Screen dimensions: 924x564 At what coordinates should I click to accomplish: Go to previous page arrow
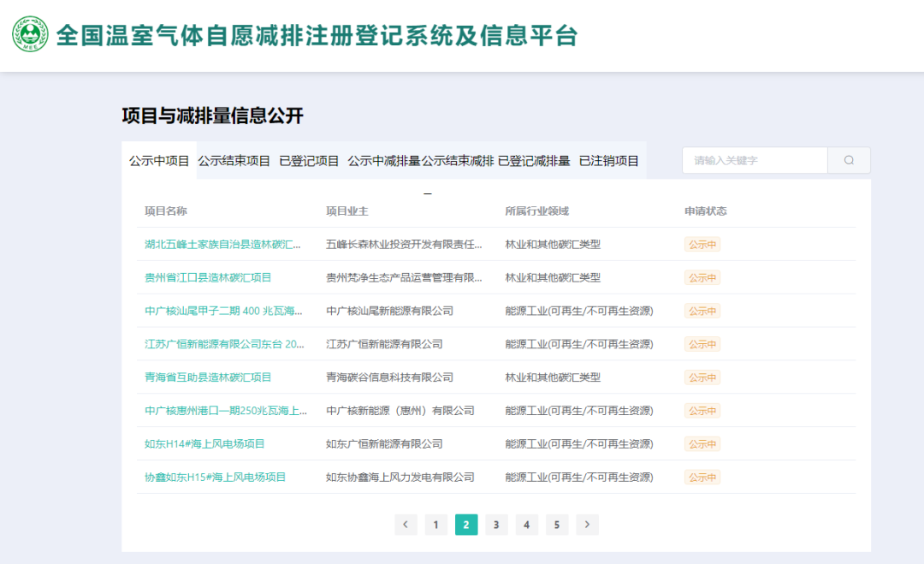coord(406,525)
